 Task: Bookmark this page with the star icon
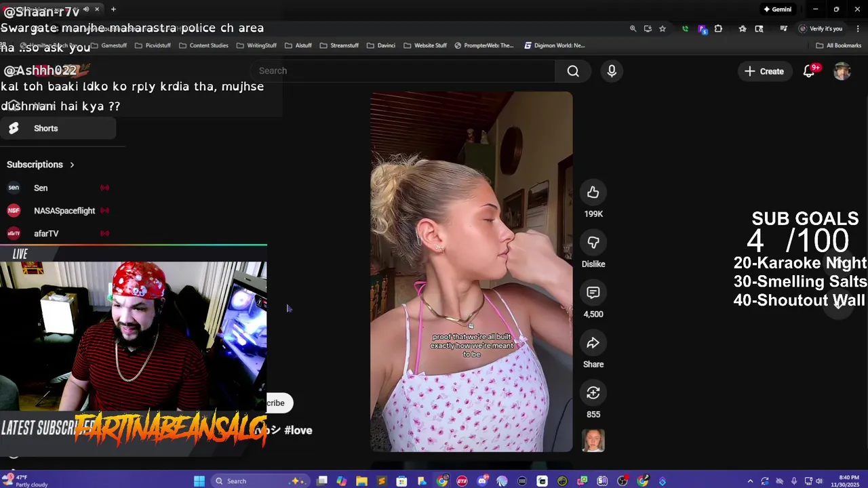[x=663, y=28]
